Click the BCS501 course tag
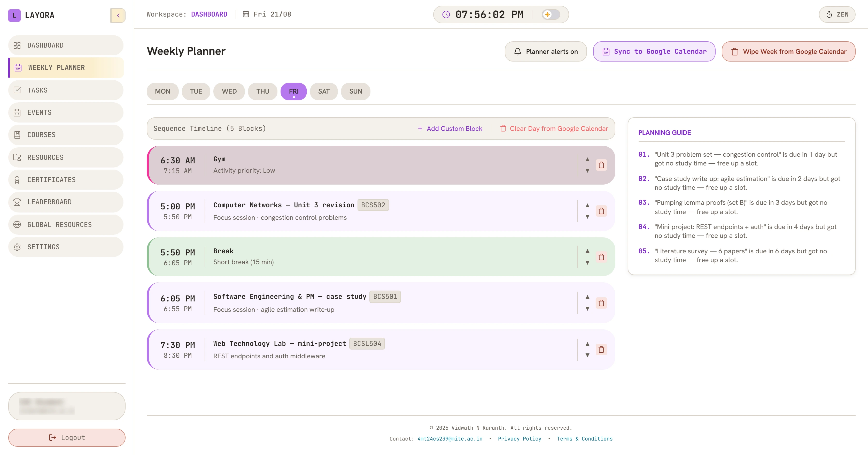Image resolution: width=868 pixels, height=455 pixels. [x=385, y=297]
